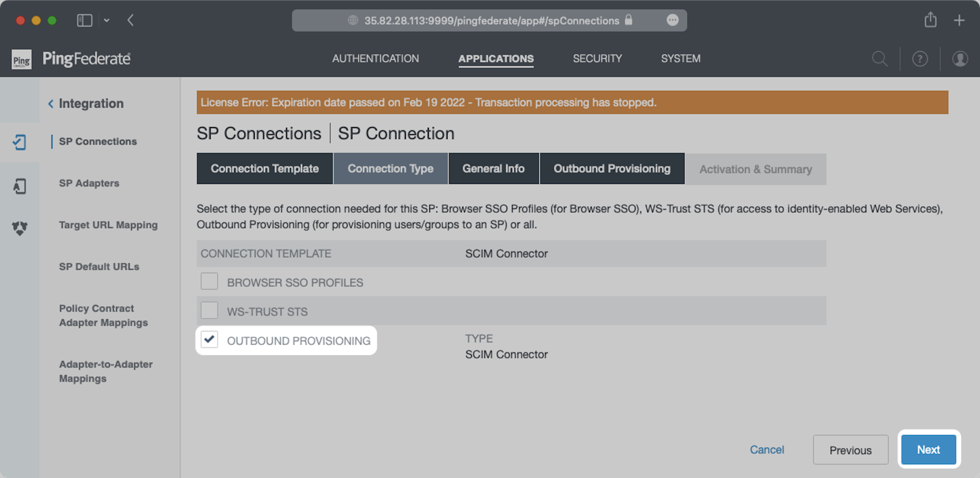Click the Cancel link

(767, 449)
